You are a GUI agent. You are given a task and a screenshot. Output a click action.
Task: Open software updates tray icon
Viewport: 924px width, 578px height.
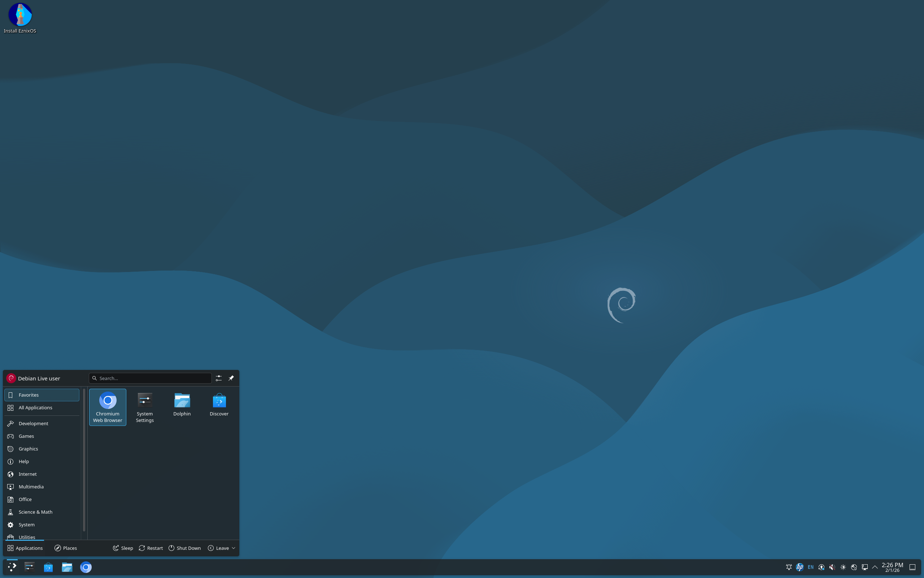pyautogui.click(x=821, y=567)
